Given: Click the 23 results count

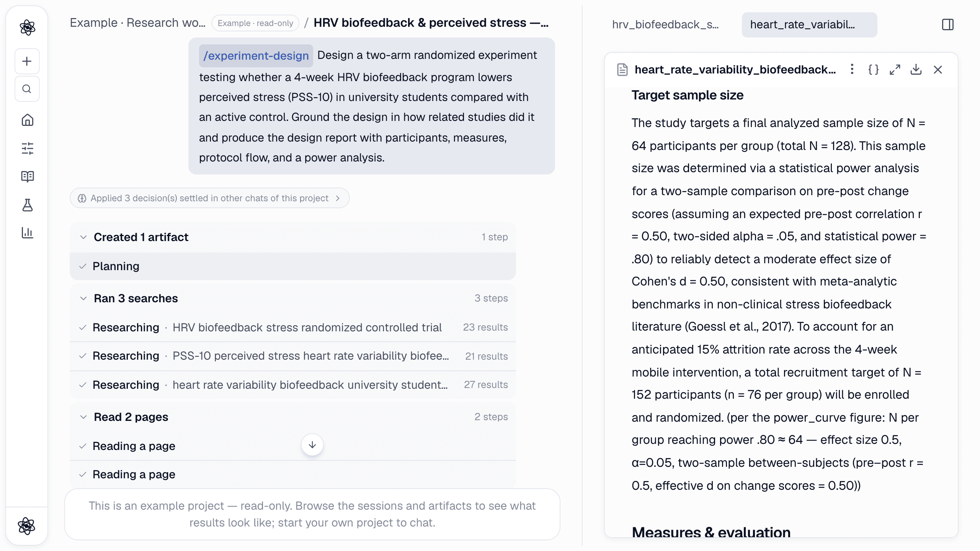Looking at the screenshot, I should click(x=485, y=328).
